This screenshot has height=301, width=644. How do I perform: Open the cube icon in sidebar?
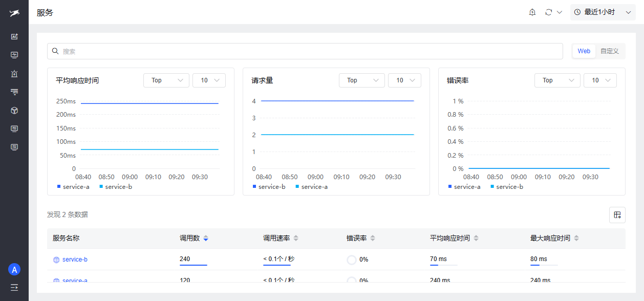[x=14, y=111]
